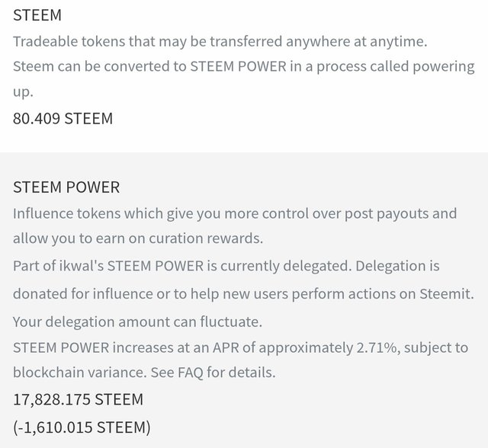The height and width of the screenshot is (448, 488).
Task: Select the STEEM section heading
Action: pos(37,15)
